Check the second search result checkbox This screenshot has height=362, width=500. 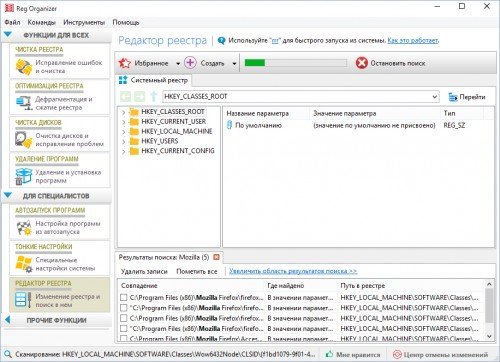pyautogui.click(x=124, y=308)
